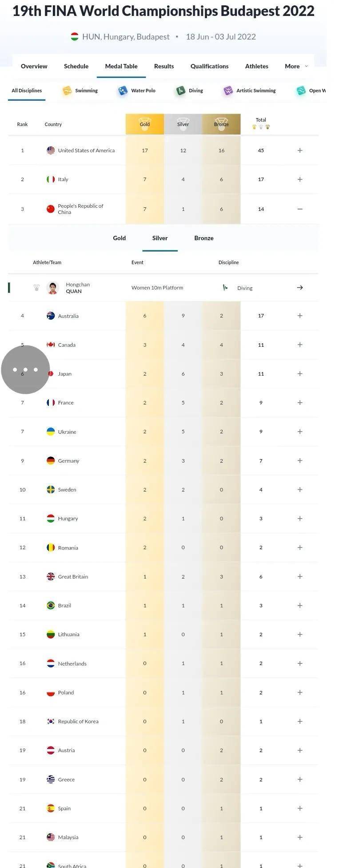The width and height of the screenshot is (355, 868).
Task: Open Hongchan Quan's result arrow
Action: point(300,288)
